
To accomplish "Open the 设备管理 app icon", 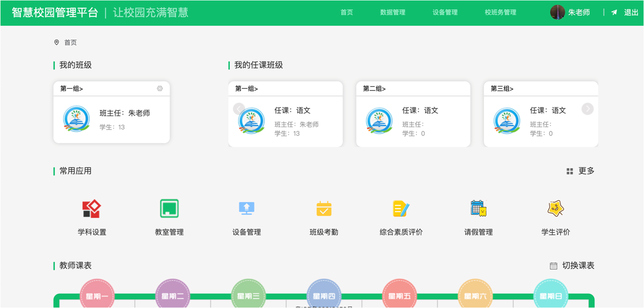I will tap(246, 209).
